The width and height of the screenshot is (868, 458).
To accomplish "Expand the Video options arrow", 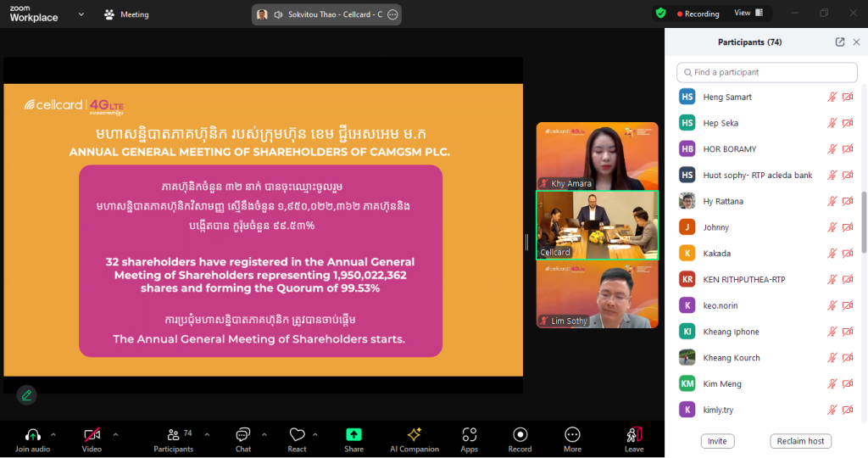I will [115, 434].
